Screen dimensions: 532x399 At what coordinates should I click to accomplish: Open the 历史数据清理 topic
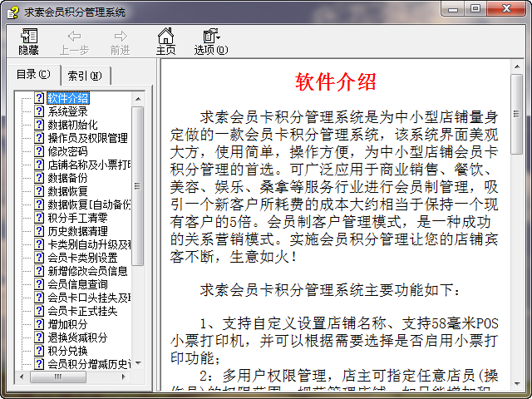(77, 231)
